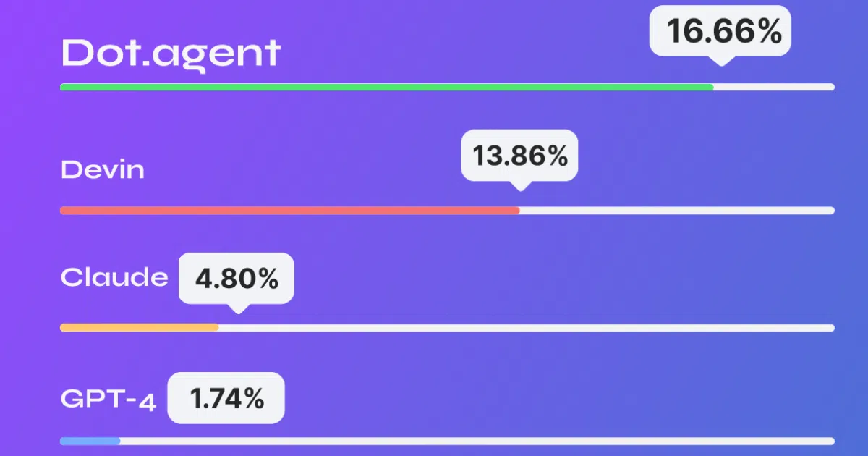Select the 1.74% tooltip bubble

(226, 398)
